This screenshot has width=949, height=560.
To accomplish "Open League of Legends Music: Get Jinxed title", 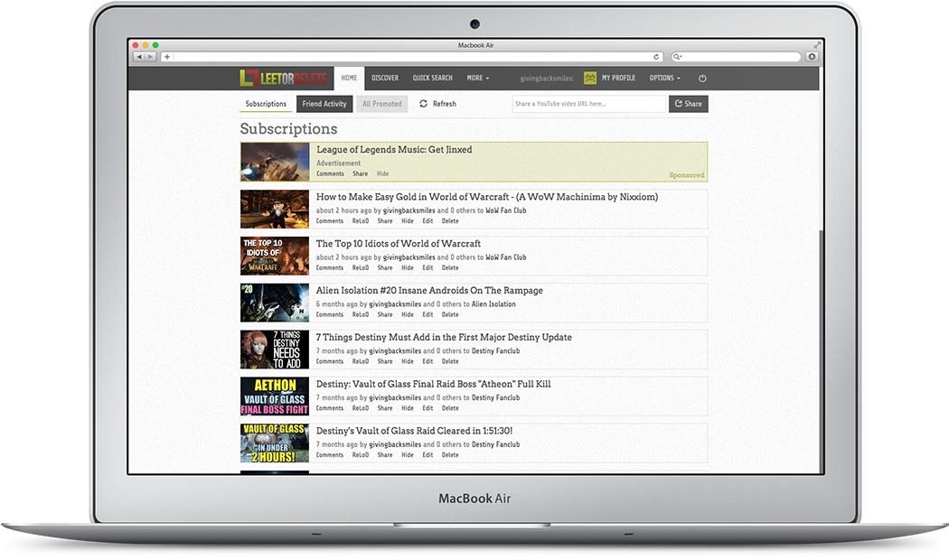I will (x=394, y=149).
